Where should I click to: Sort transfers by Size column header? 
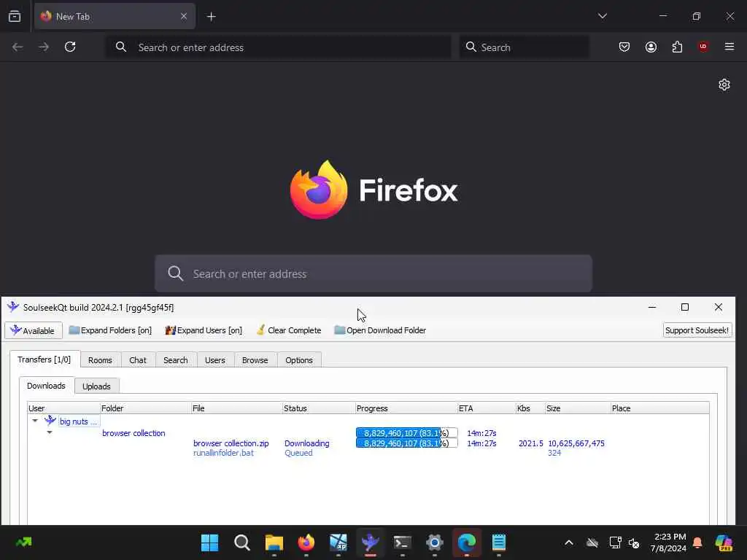click(578, 408)
